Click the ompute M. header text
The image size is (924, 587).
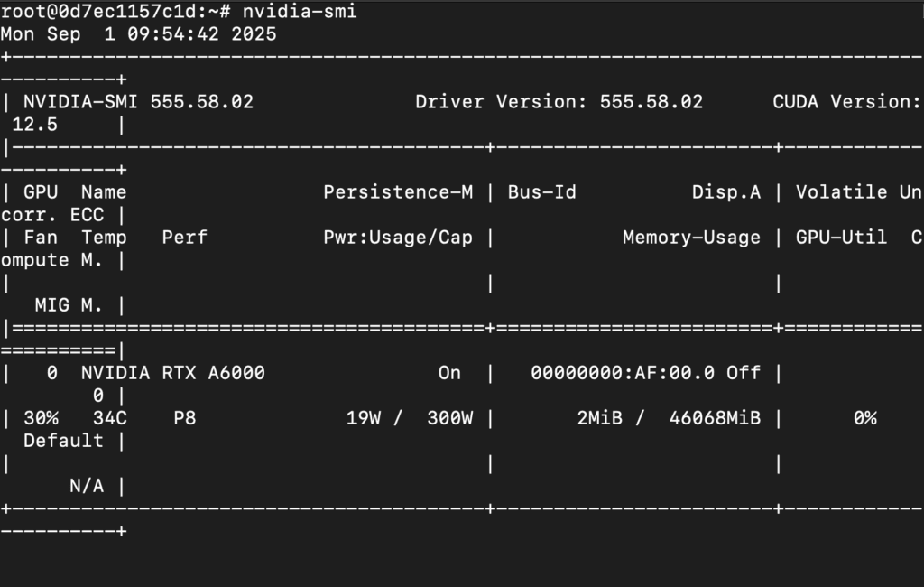[51, 260]
